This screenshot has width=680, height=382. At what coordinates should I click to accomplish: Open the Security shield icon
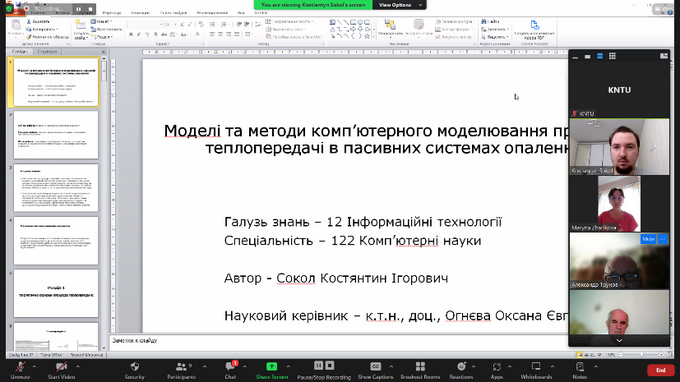tap(135, 367)
